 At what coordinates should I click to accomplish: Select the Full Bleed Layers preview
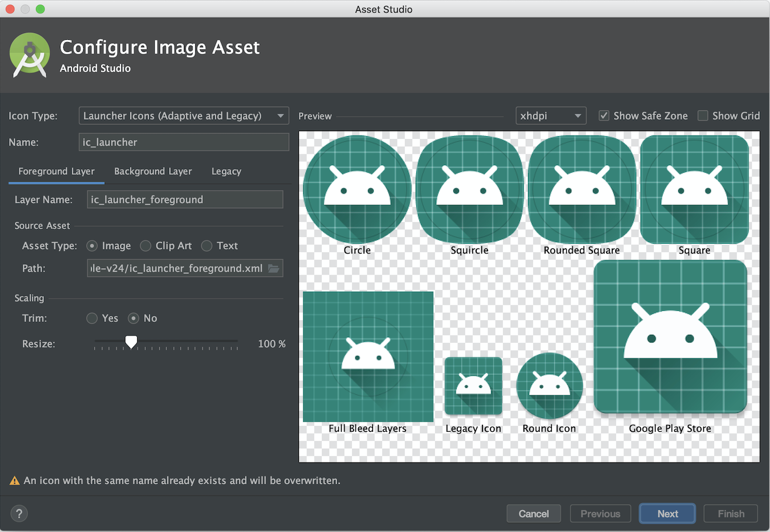click(x=368, y=357)
